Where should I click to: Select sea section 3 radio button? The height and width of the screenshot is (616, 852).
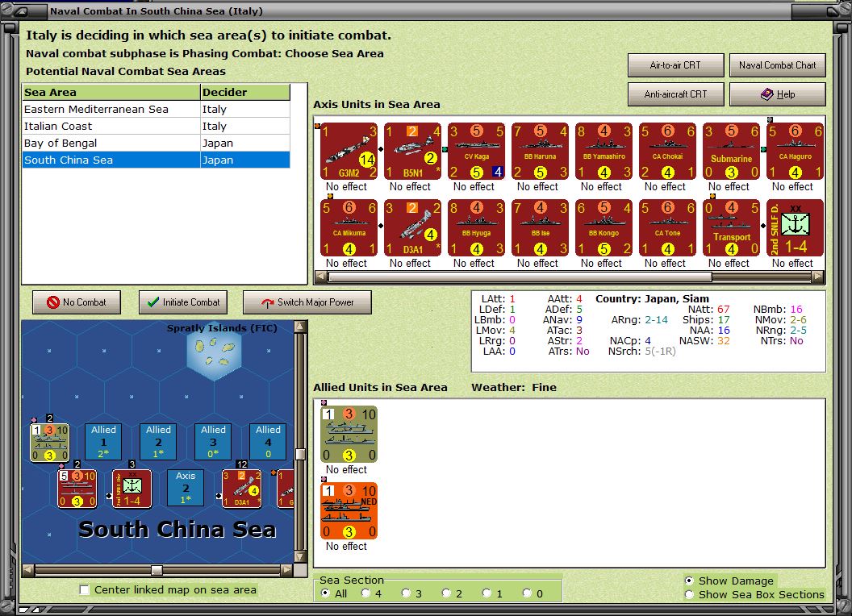tap(406, 593)
